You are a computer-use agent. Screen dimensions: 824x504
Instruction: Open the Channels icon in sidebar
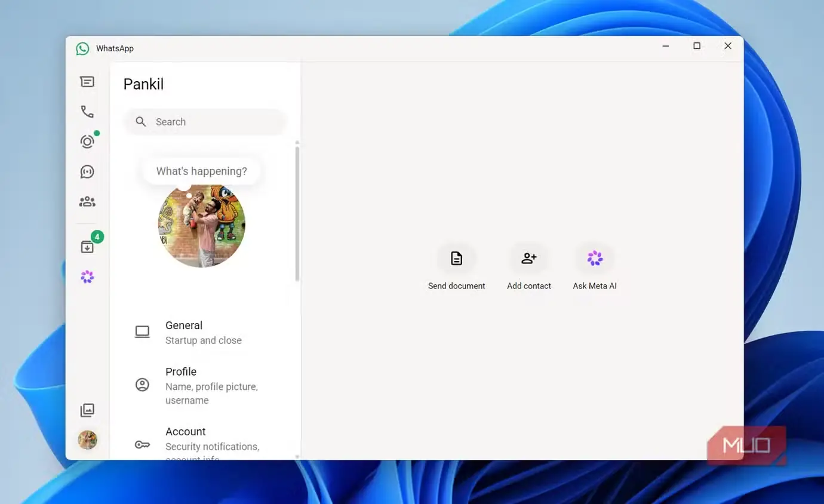click(x=87, y=172)
